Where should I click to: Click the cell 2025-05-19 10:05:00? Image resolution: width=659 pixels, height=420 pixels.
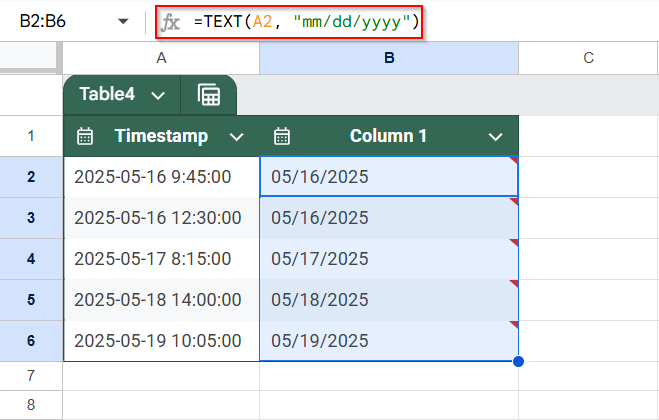pos(161,341)
